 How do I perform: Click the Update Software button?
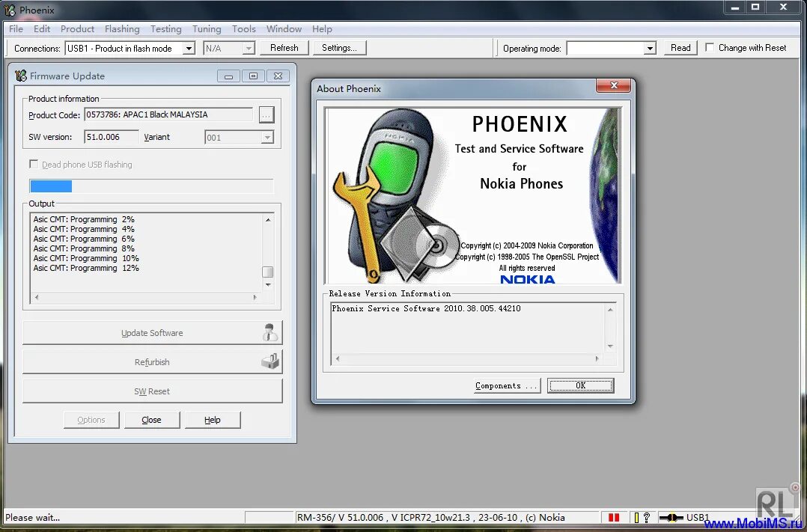(x=153, y=333)
